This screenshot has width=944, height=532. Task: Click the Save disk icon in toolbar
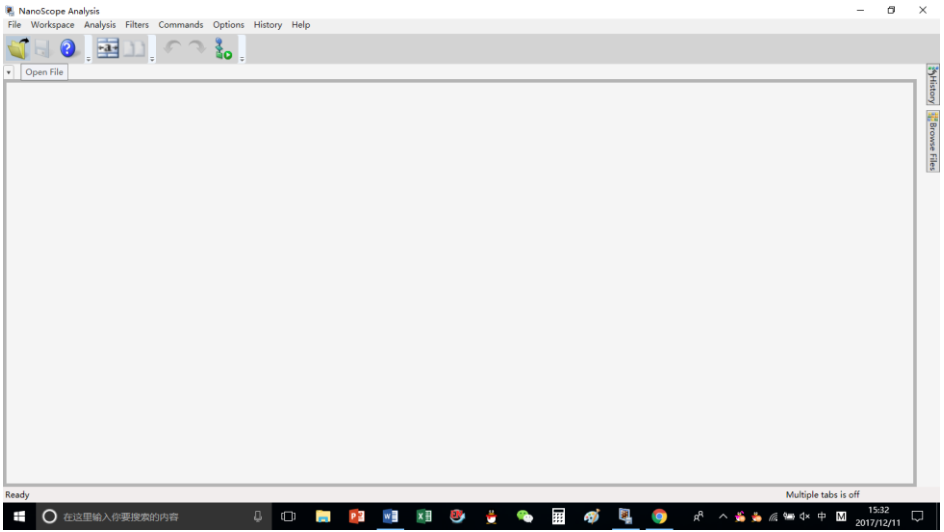tap(43, 48)
